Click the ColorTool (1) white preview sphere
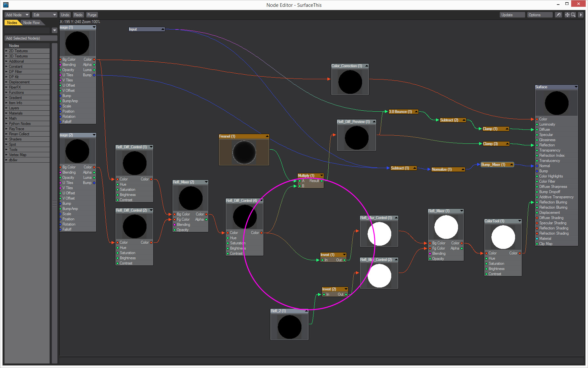Viewport: 588px width, 368px height. click(503, 237)
